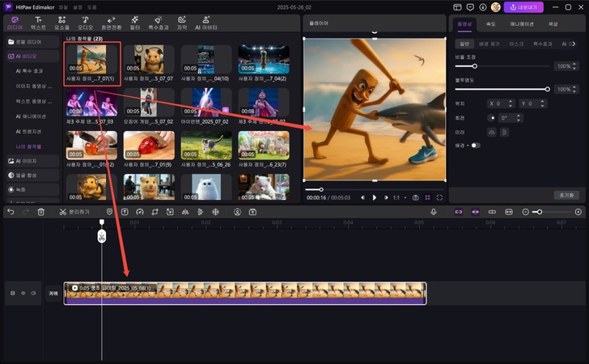Click the freeze frame snowflake icon

click(215, 212)
